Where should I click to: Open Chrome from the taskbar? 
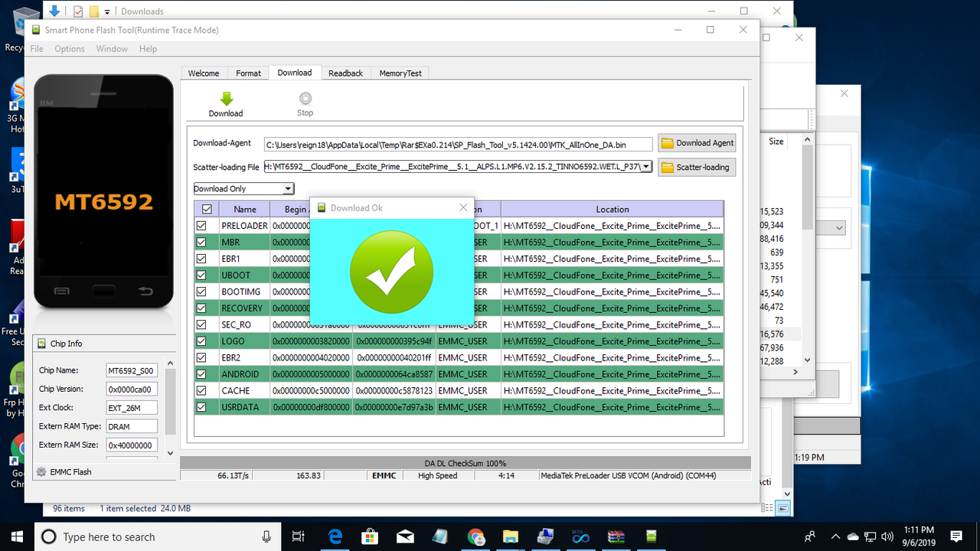(x=475, y=536)
